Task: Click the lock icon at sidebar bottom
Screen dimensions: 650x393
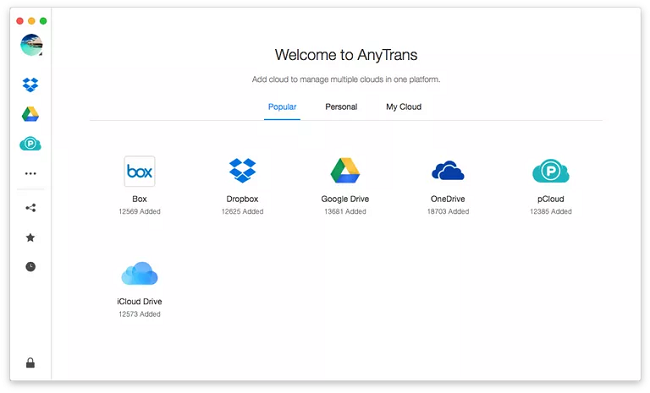Action: point(30,363)
